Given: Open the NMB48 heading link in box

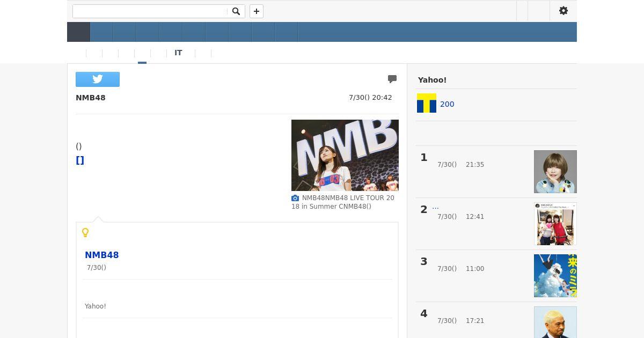Looking at the screenshot, I should 102,255.
